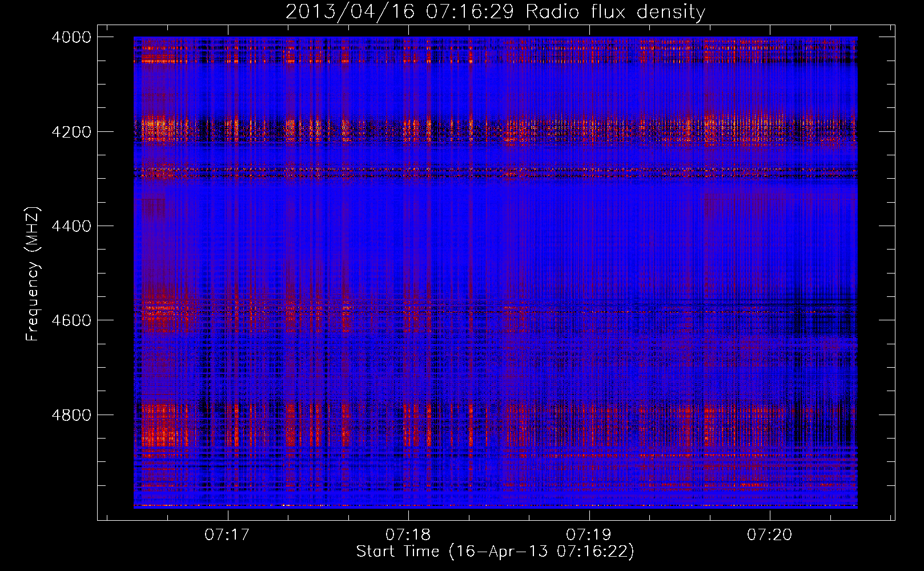Click the 4600 frequency tick label

pos(71,320)
